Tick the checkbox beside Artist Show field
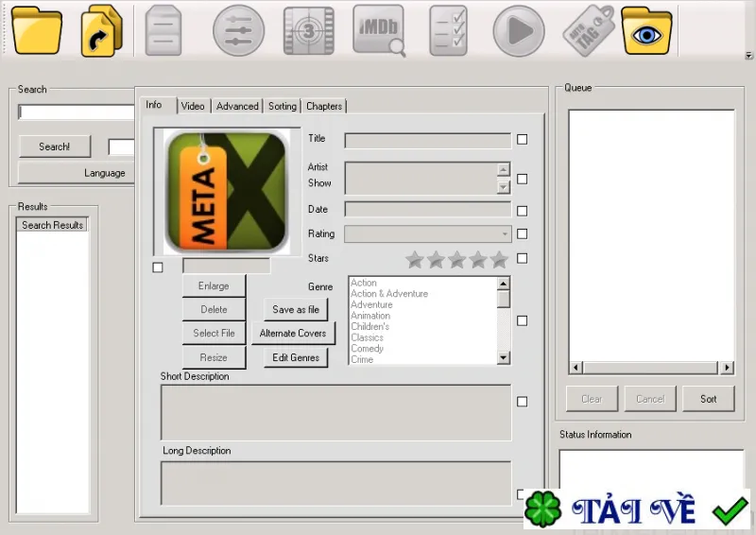 pos(522,179)
